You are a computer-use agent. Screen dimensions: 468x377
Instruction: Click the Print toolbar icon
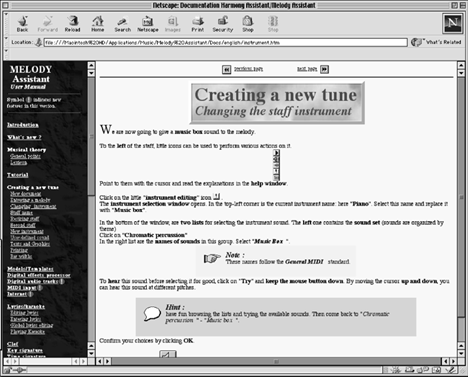pos(198,24)
